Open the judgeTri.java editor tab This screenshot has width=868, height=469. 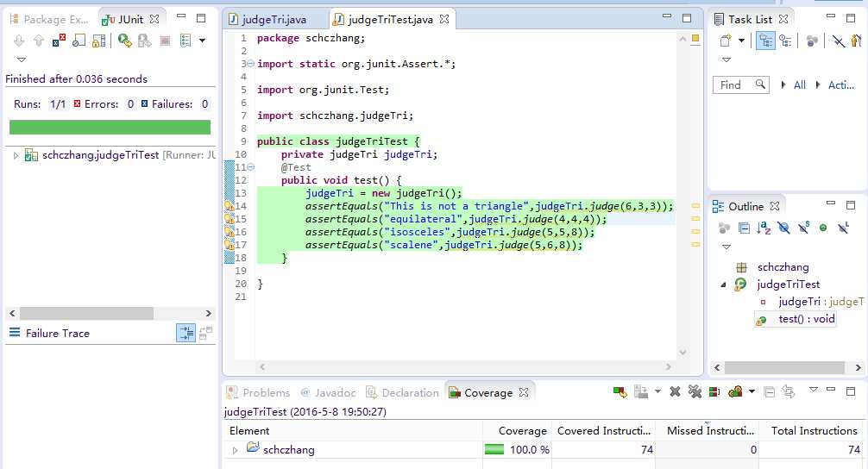[x=269, y=19]
